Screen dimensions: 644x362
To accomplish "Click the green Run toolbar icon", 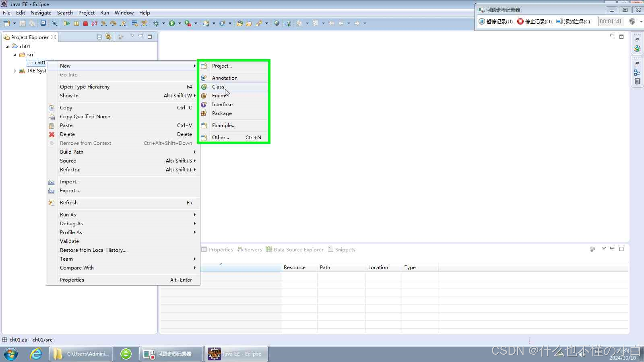I will coord(172,23).
